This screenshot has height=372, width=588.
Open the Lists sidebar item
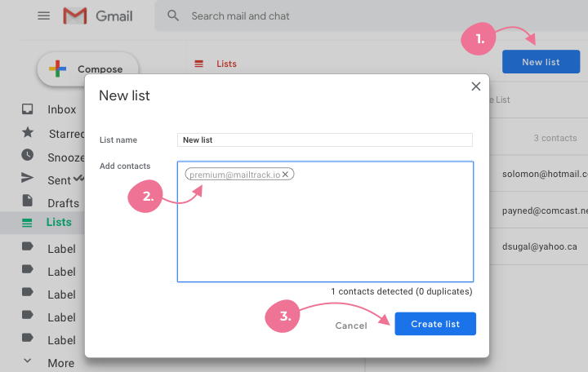point(57,222)
